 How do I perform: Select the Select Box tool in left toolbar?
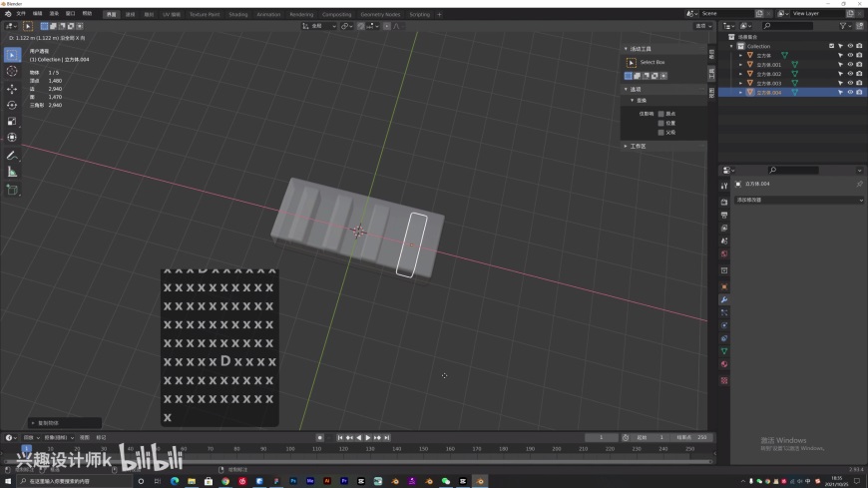pos(12,55)
